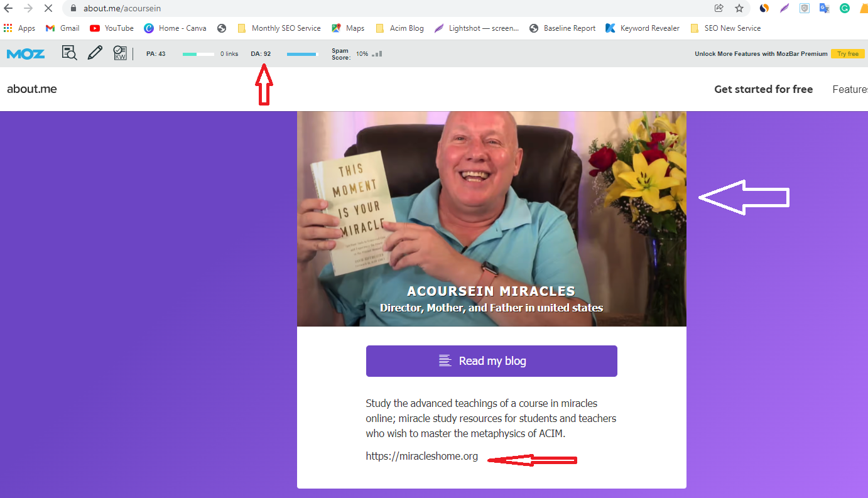Click the DA progress bar in MozBar
The width and height of the screenshot is (868, 498).
(x=303, y=54)
